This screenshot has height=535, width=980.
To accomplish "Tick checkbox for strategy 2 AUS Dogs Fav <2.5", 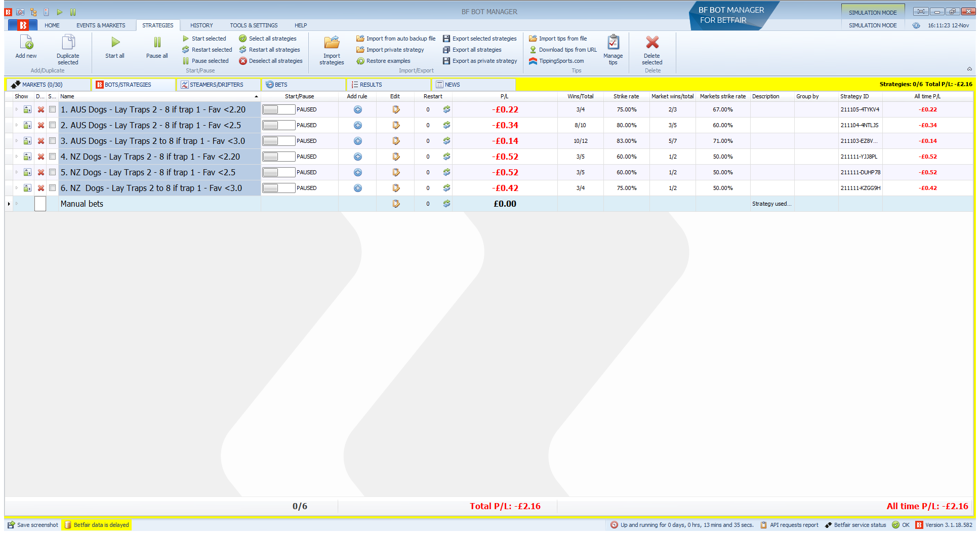I will (x=53, y=125).
